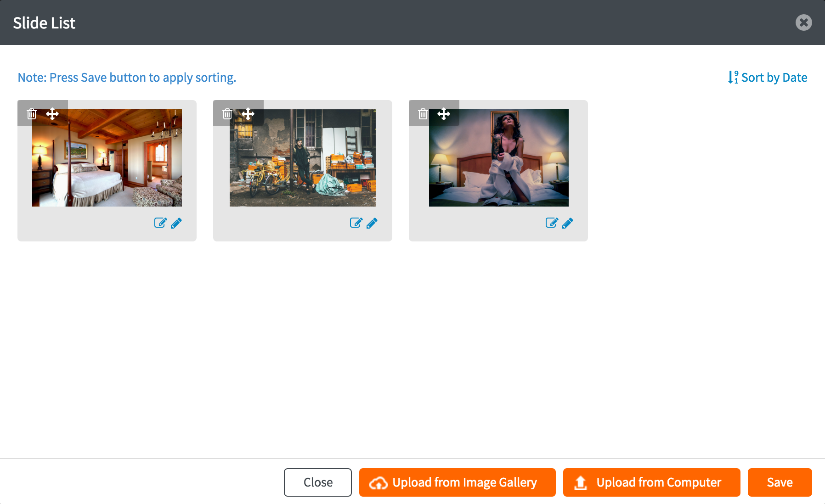Delete the bedroom slide with trash icon
This screenshot has width=825, height=504.
32,114
